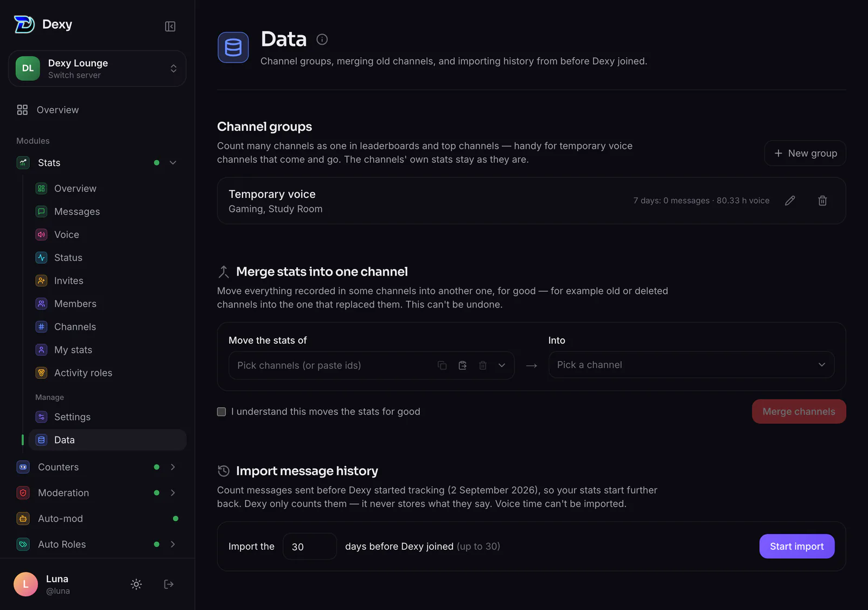The image size is (868, 610).
Task: Go to Stats Messages page
Action: click(107, 211)
